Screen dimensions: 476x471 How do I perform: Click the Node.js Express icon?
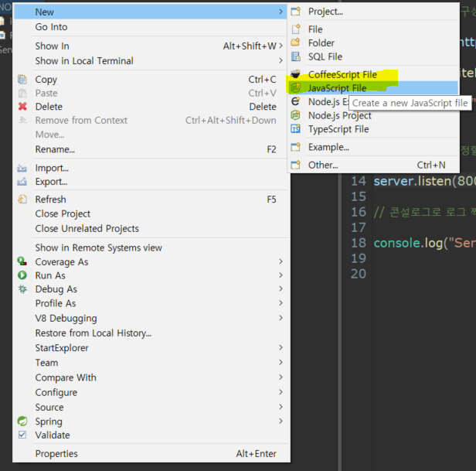(296, 101)
